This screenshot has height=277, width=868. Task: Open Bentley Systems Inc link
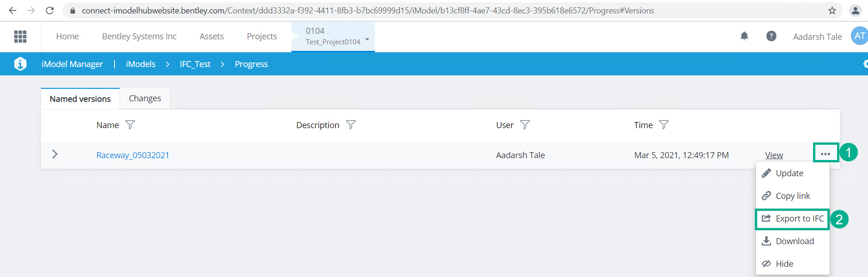click(x=139, y=36)
